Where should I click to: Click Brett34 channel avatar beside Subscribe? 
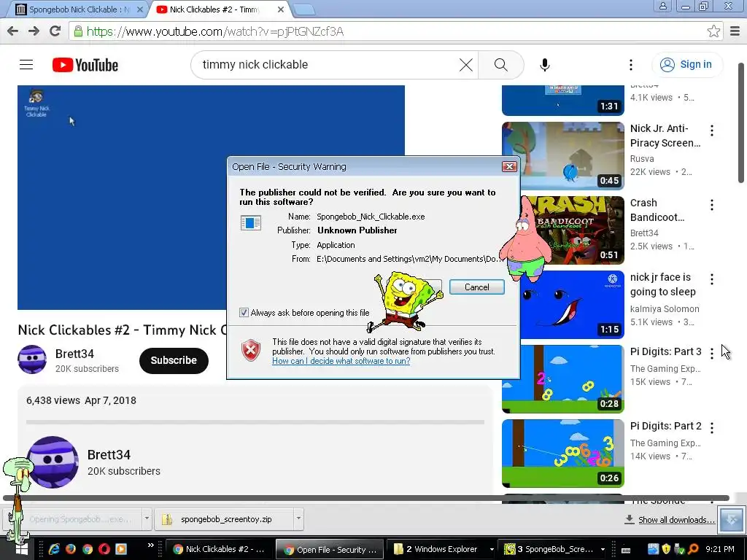[32, 359]
